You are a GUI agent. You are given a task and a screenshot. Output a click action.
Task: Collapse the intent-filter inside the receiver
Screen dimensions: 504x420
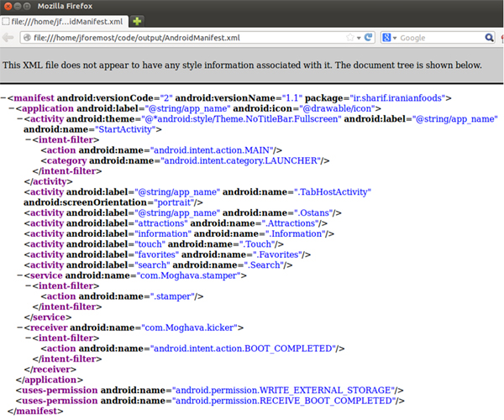pyautogui.click(x=29, y=338)
